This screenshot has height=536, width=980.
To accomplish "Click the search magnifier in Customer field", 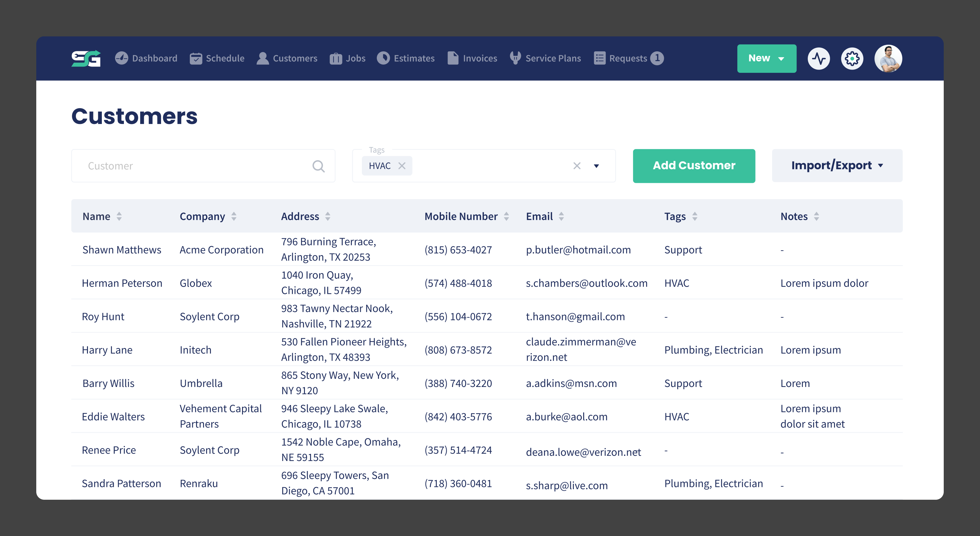I will (319, 166).
